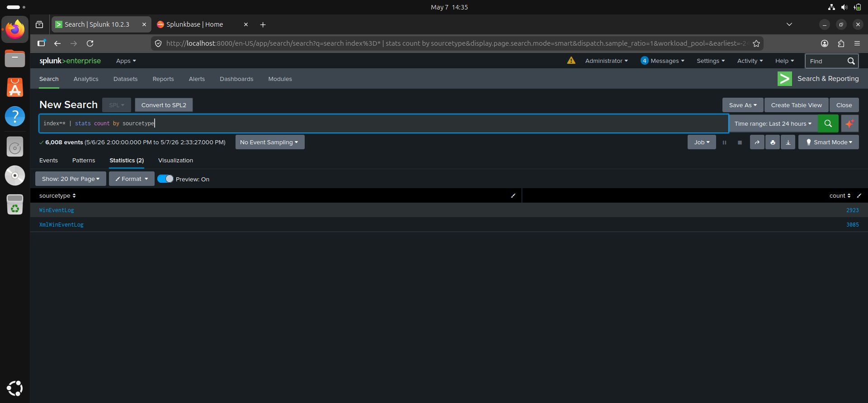Change the time range Last 24 hours

click(773, 123)
